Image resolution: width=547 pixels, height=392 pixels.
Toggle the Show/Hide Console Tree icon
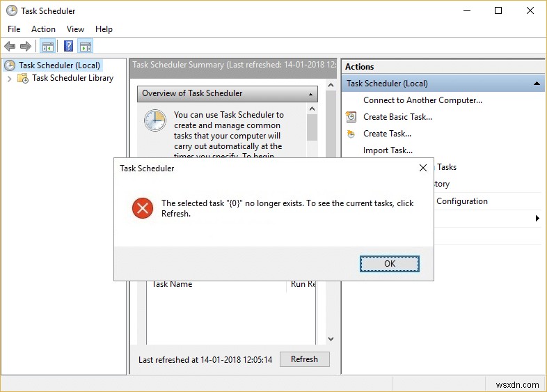pos(48,46)
